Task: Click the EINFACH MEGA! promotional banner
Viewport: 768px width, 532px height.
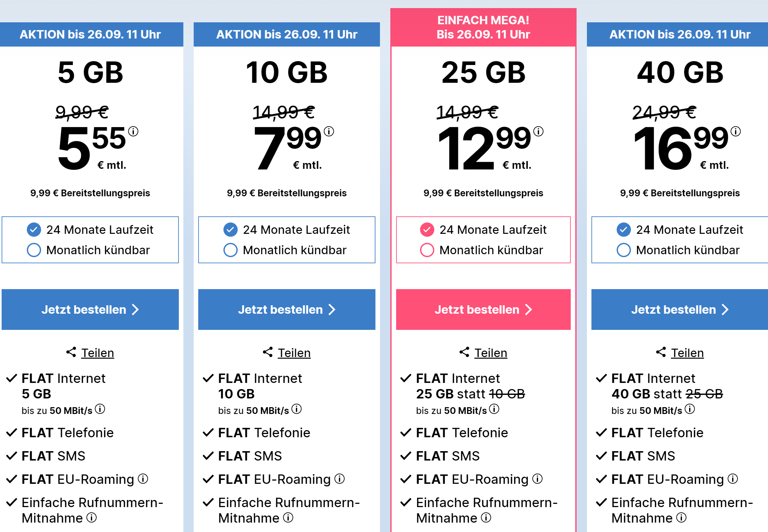Action: (483, 27)
